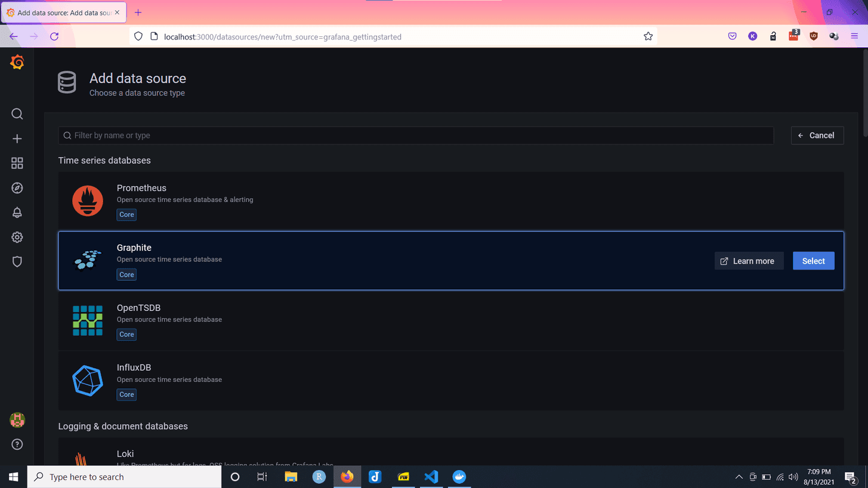Open the Alerting bell icon
The height and width of the screenshot is (488, 868).
[17, 212]
